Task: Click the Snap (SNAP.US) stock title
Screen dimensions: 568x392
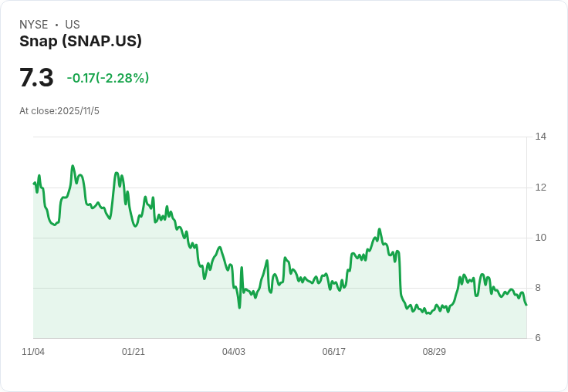Action: pyautogui.click(x=80, y=42)
